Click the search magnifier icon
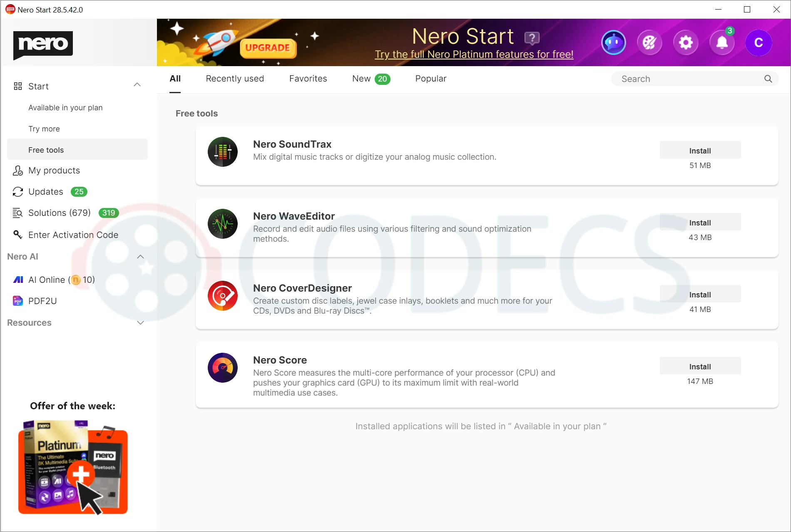 pos(768,79)
